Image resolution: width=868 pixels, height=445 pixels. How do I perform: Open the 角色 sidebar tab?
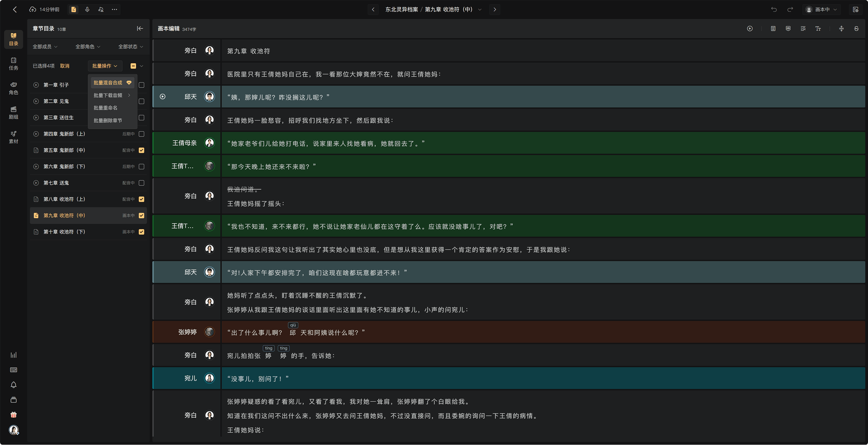click(x=14, y=88)
